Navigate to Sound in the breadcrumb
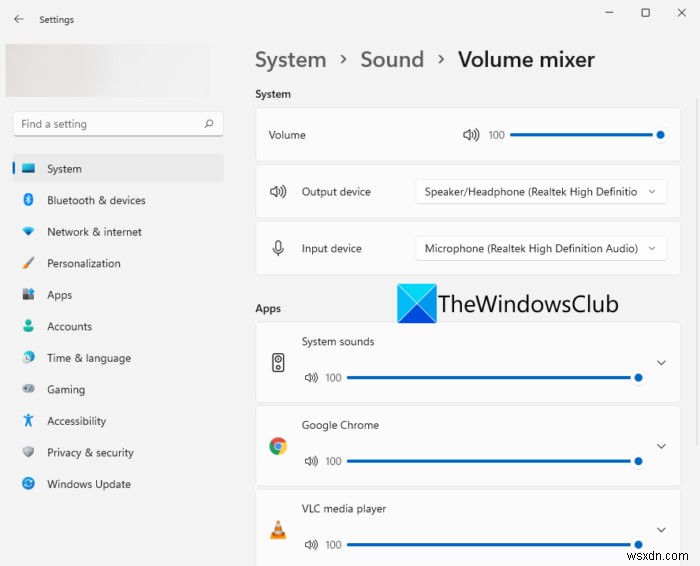 [392, 59]
